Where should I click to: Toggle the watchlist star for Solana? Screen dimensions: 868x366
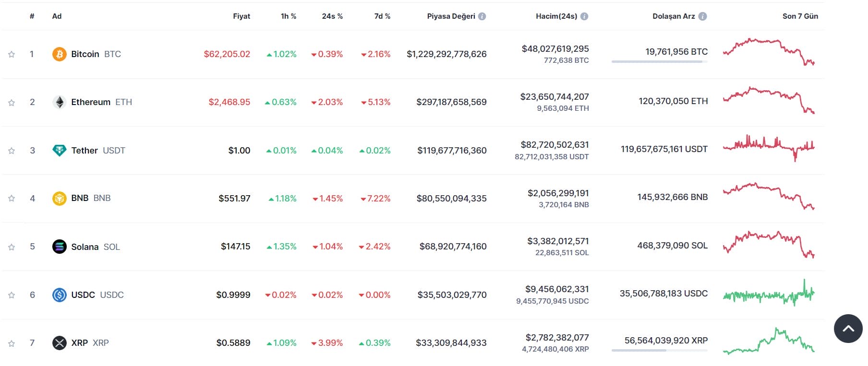[11, 247]
